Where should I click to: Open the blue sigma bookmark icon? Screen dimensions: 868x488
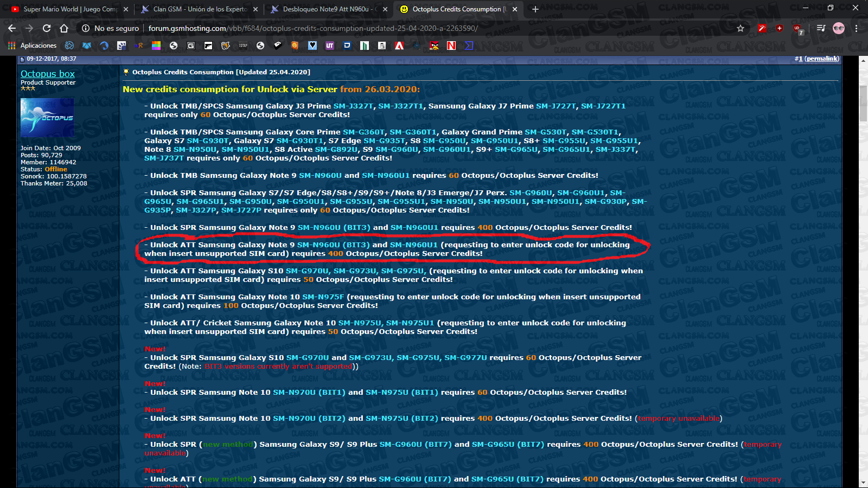click(x=469, y=46)
